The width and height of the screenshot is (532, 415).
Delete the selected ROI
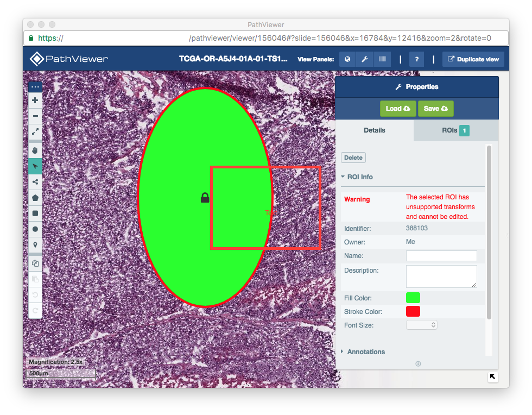point(353,157)
